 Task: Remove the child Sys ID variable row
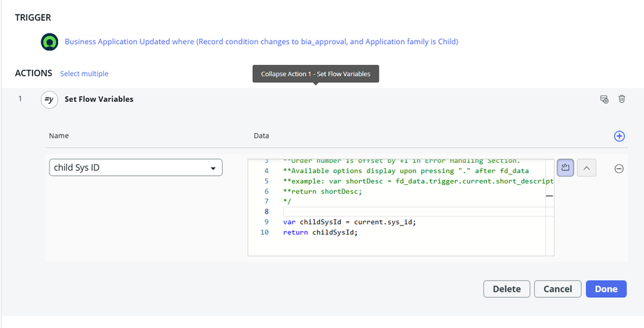[619, 168]
